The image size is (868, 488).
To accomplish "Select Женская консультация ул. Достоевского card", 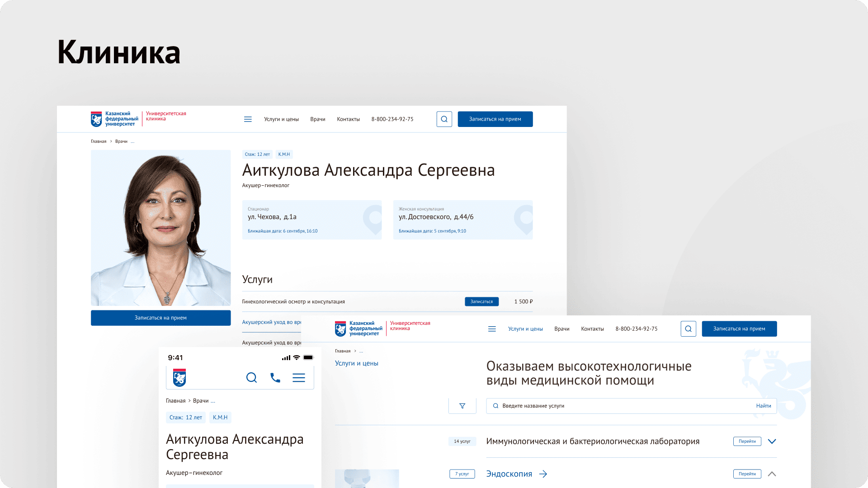I will click(x=463, y=220).
